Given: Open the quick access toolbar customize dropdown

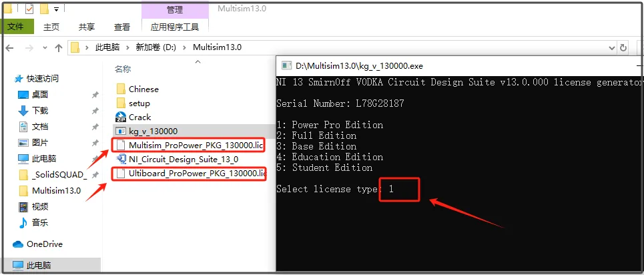Looking at the screenshot, I should [56, 9].
